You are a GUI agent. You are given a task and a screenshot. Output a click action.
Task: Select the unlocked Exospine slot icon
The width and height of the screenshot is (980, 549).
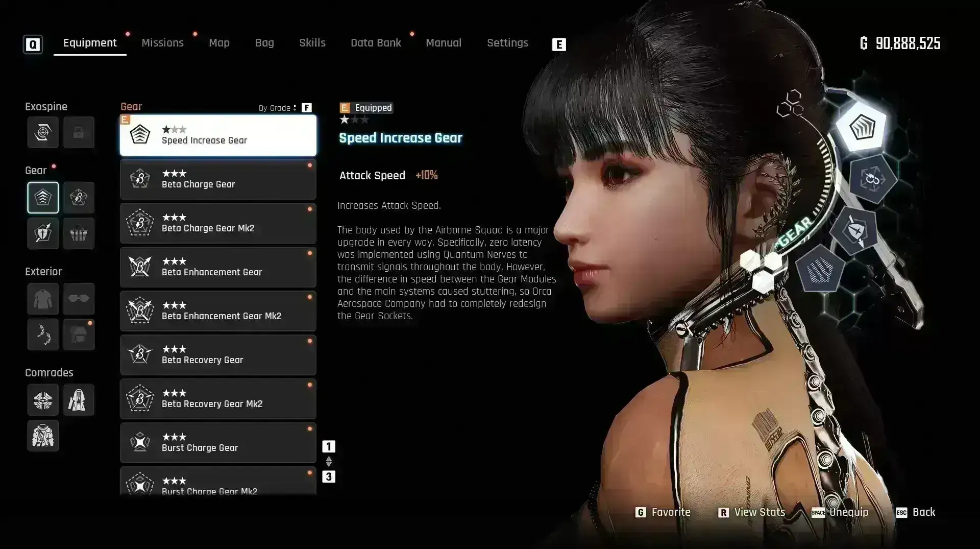click(x=43, y=133)
